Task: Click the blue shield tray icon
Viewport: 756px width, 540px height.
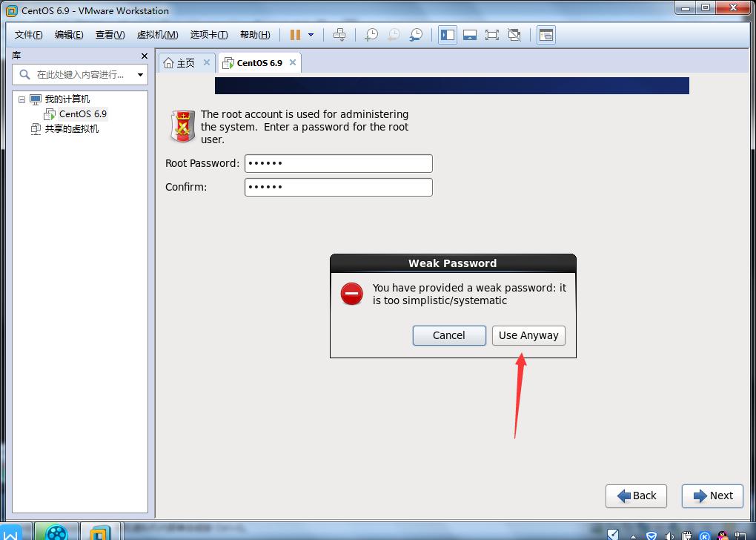Action: 651,536
